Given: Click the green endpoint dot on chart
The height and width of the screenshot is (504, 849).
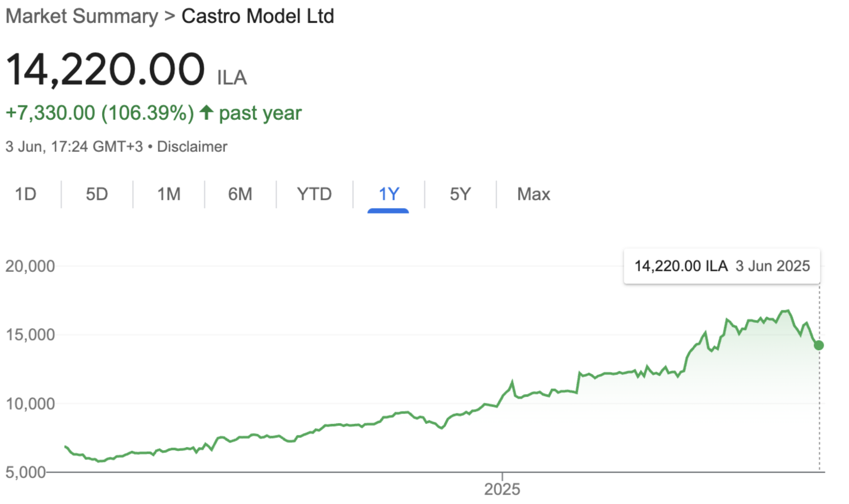Looking at the screenshot, I should click(819, 345).
